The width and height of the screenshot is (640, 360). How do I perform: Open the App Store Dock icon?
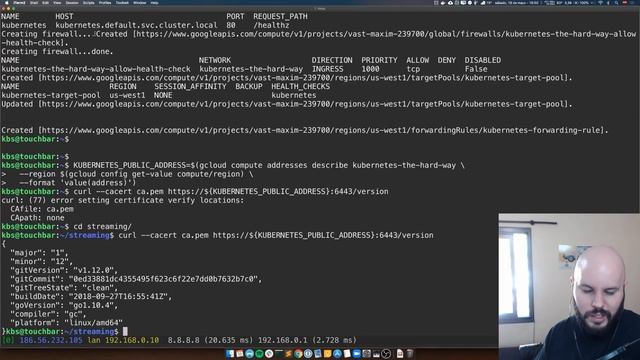(x=337, y=353)
